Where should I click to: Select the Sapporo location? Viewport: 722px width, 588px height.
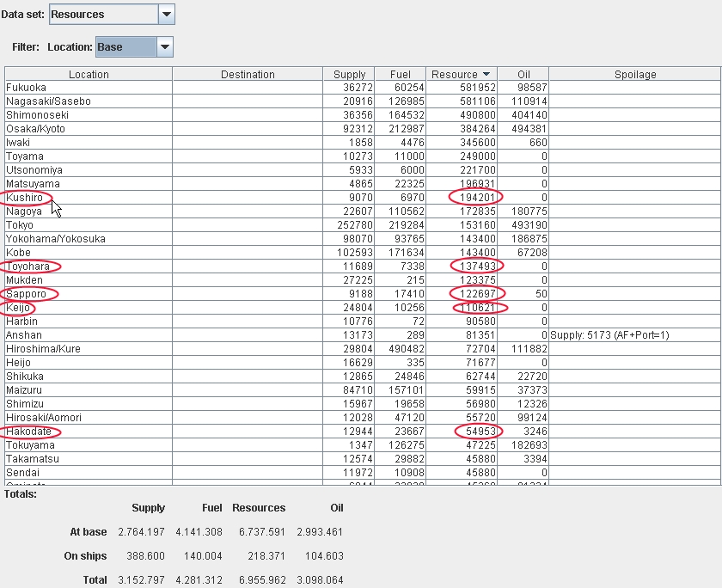(27, 294)
